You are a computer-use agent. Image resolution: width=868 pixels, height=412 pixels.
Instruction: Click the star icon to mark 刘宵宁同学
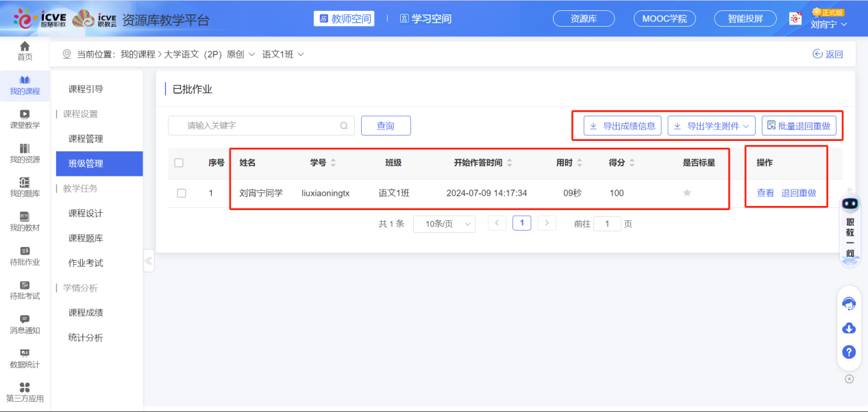tap(687, 193)
